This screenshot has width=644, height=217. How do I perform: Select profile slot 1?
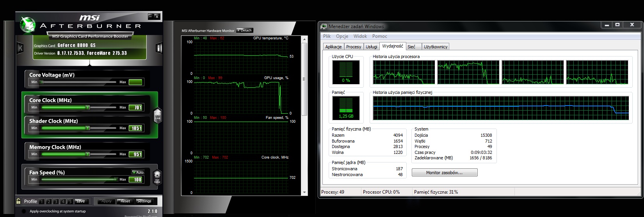point(41,201)
